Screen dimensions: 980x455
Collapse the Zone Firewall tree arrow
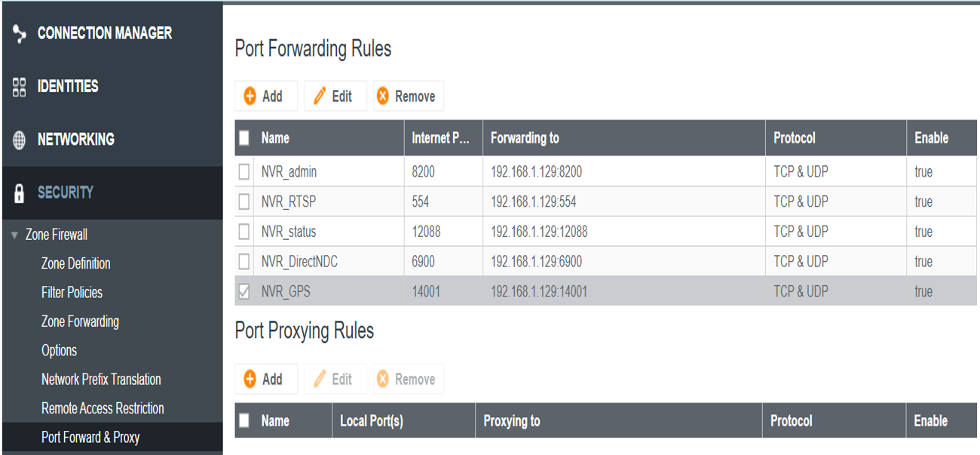[14, 235]
